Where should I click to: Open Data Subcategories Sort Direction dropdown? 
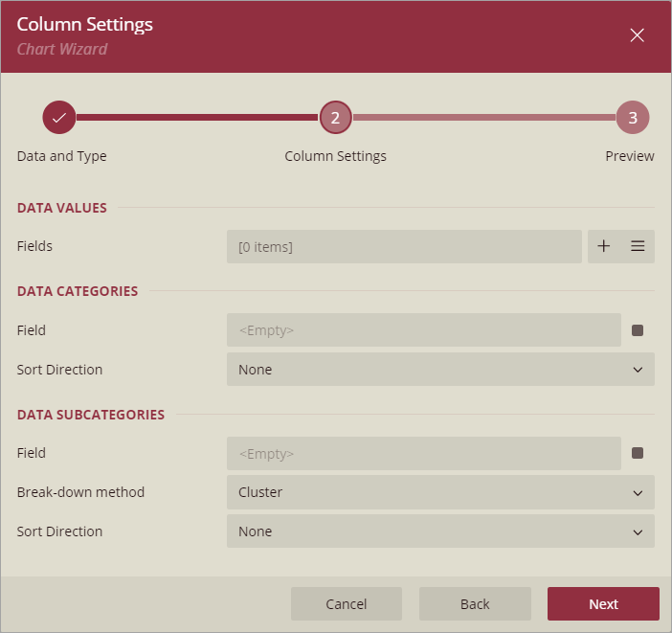pyautogui.click(x=440, y=531)
